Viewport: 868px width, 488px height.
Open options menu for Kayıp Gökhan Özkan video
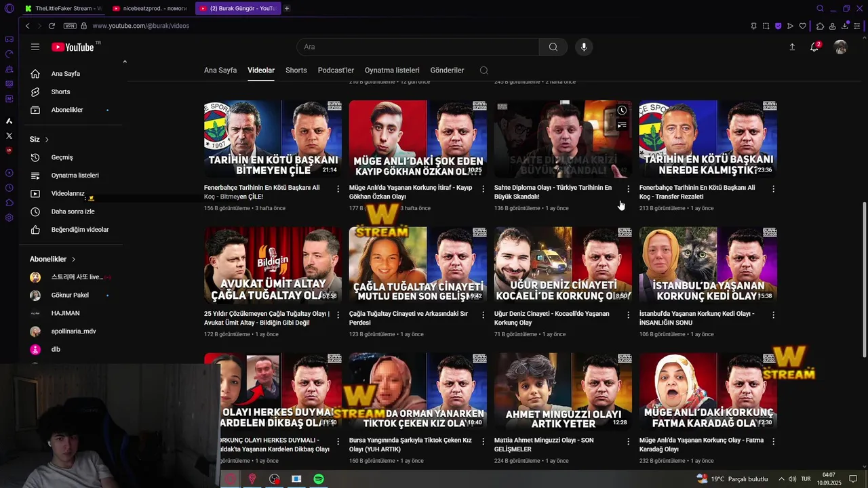click(x=484, y=188)
